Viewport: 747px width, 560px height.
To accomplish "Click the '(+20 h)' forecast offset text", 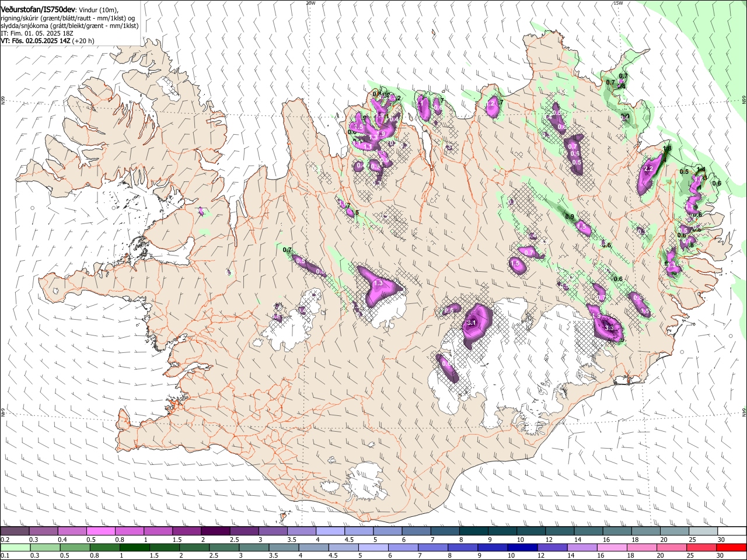I will coord(83,41).
